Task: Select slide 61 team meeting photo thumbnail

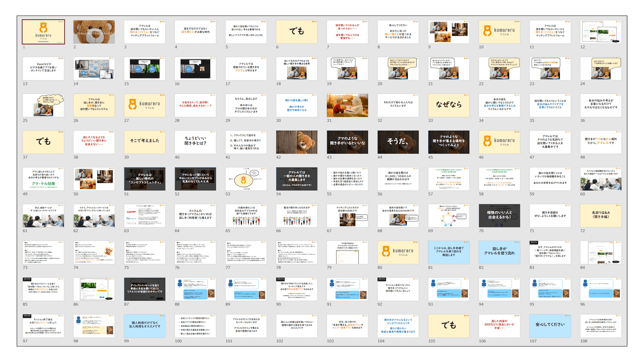Action: coord(43,216)
